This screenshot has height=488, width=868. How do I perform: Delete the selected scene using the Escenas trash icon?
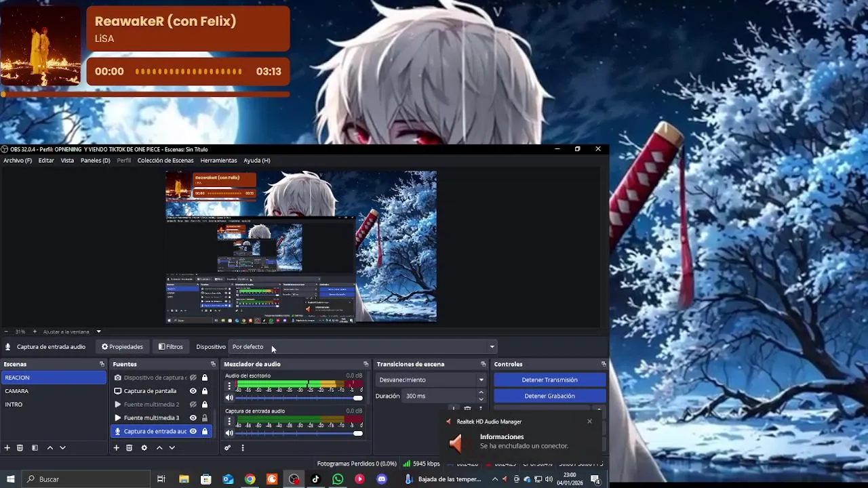pos(20,448)
